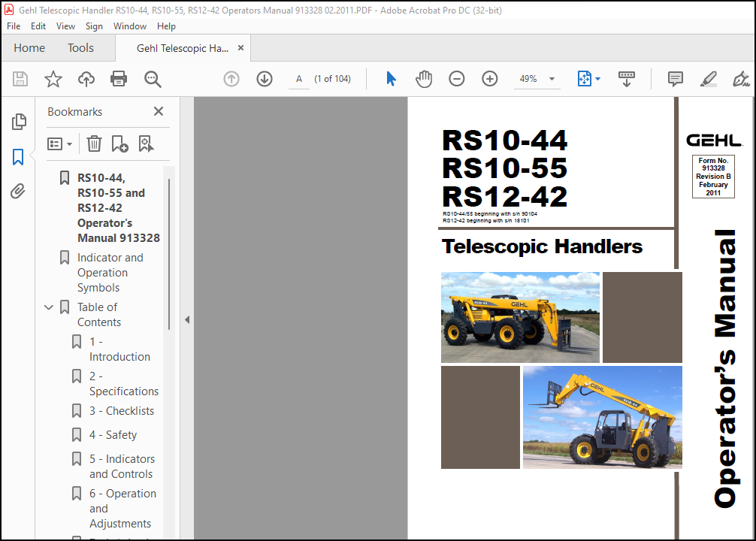This screenshot has height=541, width=756.
Task: Click the scrolling mode keyboard icon
Action: pos(626,79)
